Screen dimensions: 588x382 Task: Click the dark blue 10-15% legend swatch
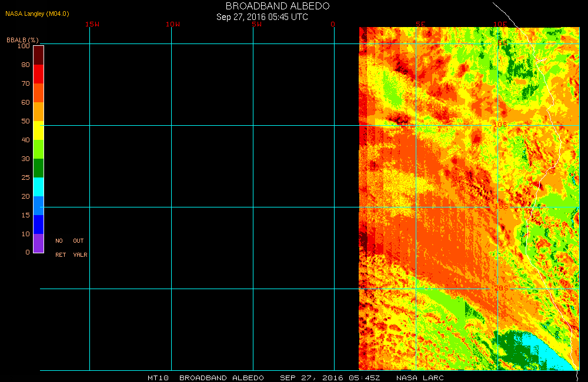tap(39, 224)
